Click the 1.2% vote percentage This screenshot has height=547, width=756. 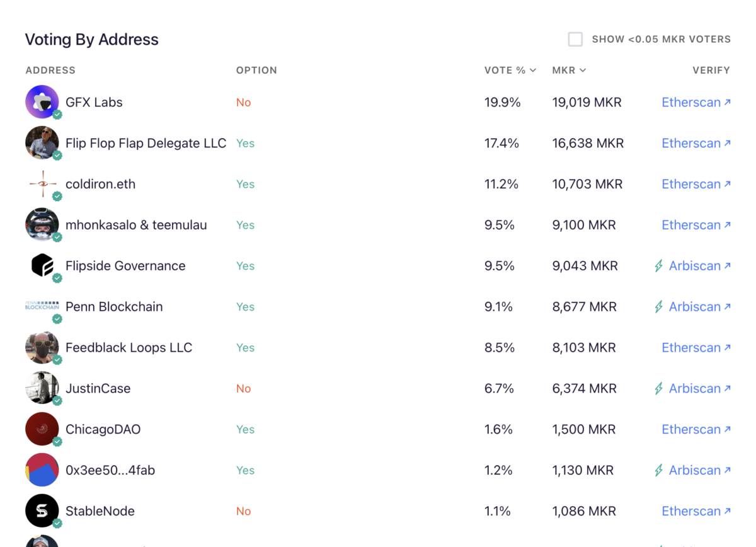498,470
